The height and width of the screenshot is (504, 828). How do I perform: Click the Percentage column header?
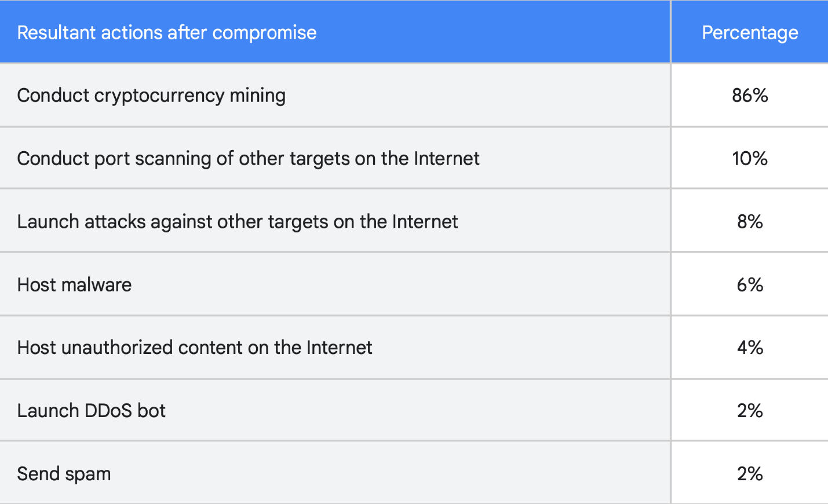[750, 32]
